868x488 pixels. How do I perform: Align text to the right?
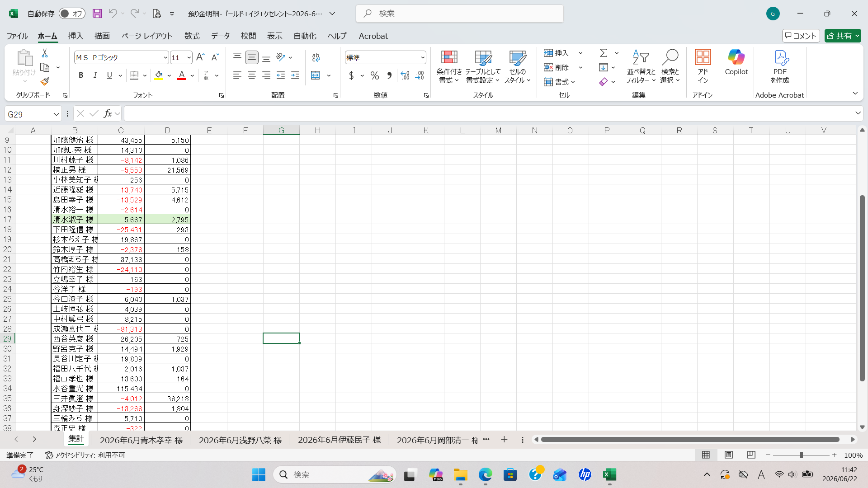[266, 75]
